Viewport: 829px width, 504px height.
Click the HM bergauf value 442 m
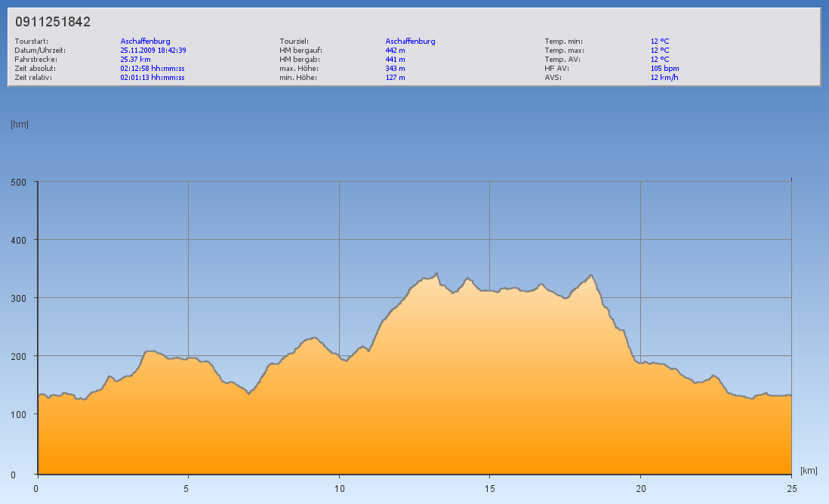point(396,51)
